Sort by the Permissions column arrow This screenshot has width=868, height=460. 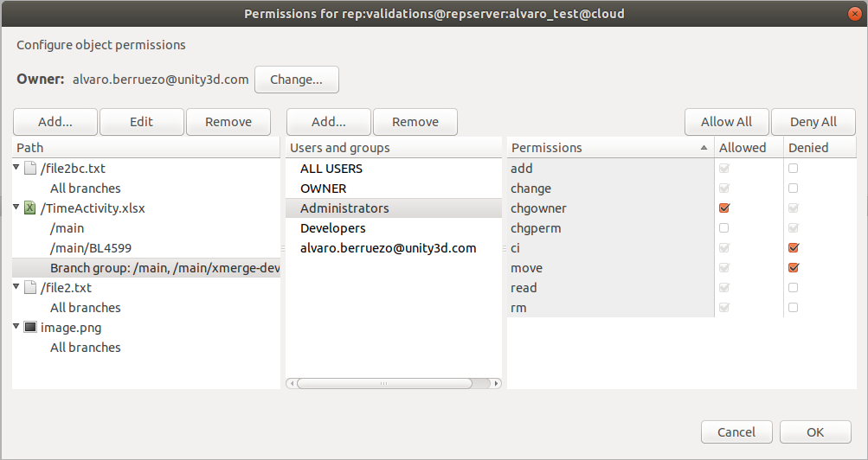pyautogui.click(x=704, y=148)
